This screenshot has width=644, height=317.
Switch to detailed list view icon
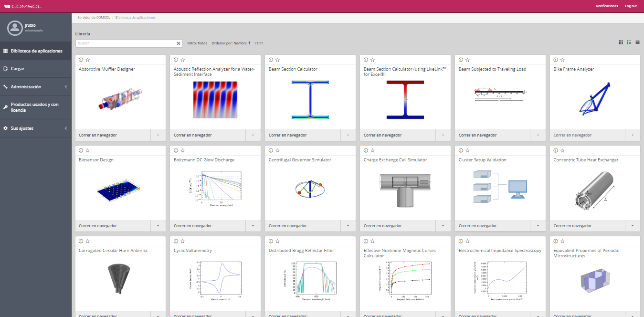(629, 42)
